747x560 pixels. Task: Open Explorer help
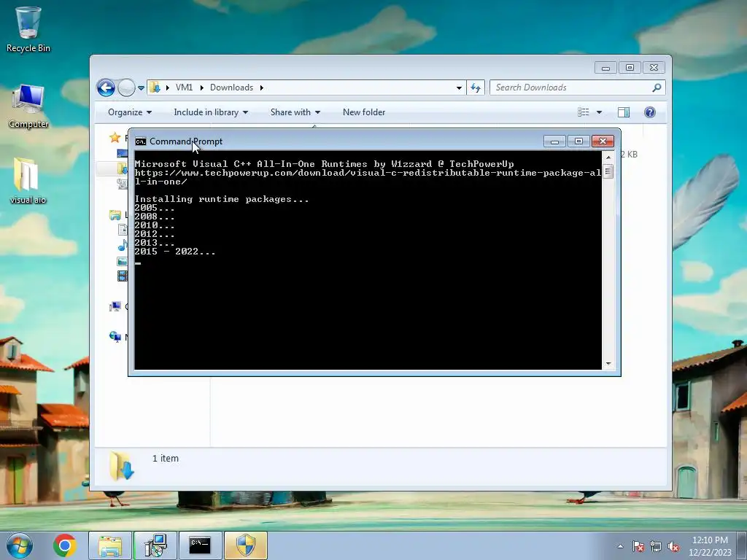pos(650,112)
